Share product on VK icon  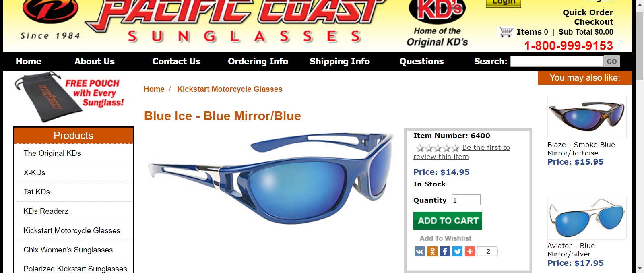coord(419,252)
